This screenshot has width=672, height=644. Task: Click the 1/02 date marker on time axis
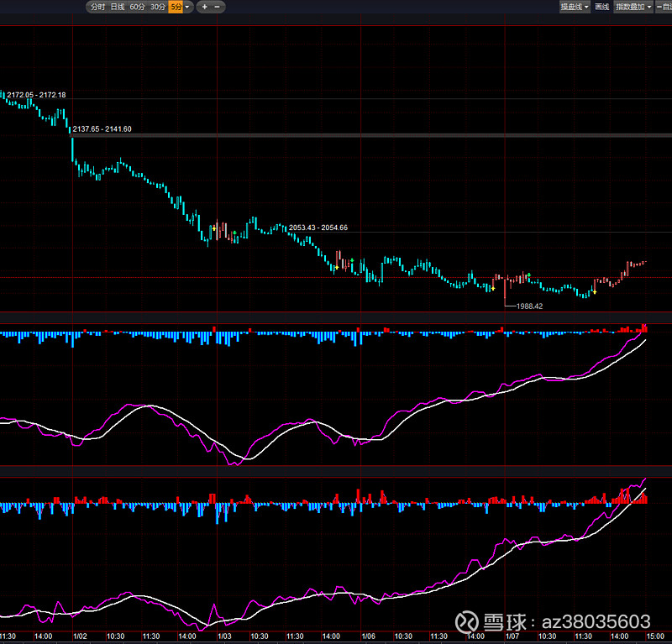click(x=80, y=636)
